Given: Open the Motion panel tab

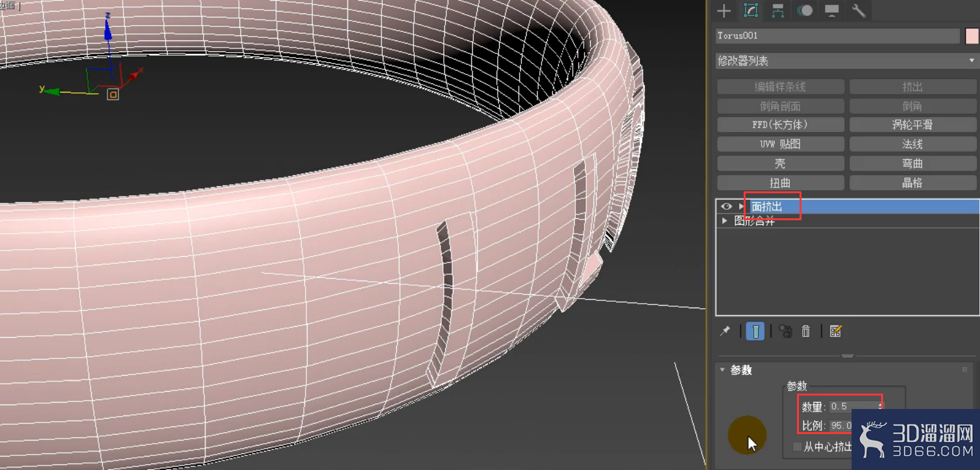Looking at the screenshot, I should click(805, 10).
